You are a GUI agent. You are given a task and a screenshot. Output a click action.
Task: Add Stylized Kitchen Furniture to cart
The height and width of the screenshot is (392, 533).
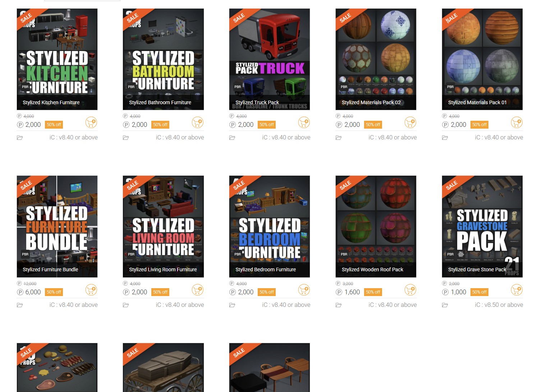(x=91, y=123)
